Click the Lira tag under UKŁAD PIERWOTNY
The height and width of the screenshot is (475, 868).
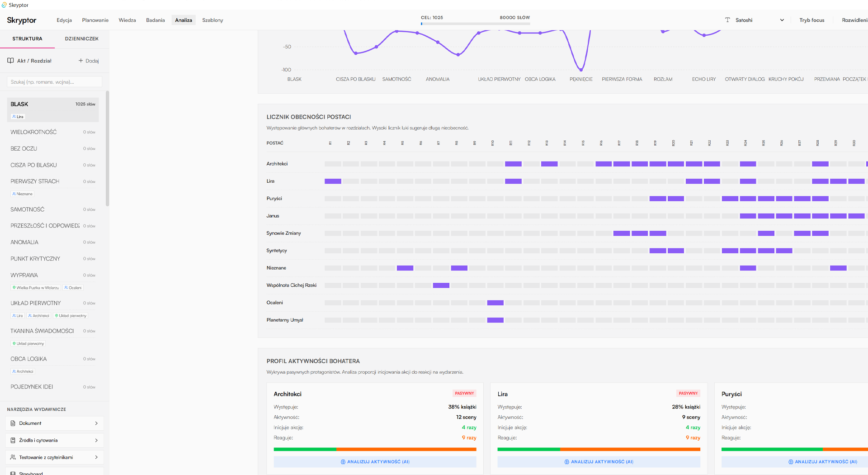tap(18, 316)
